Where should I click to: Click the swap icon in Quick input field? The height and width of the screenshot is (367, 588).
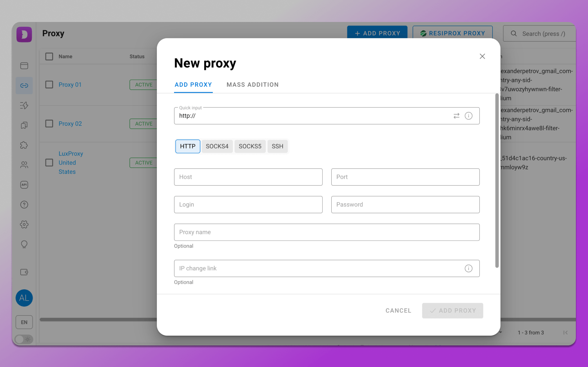(456, 116)
